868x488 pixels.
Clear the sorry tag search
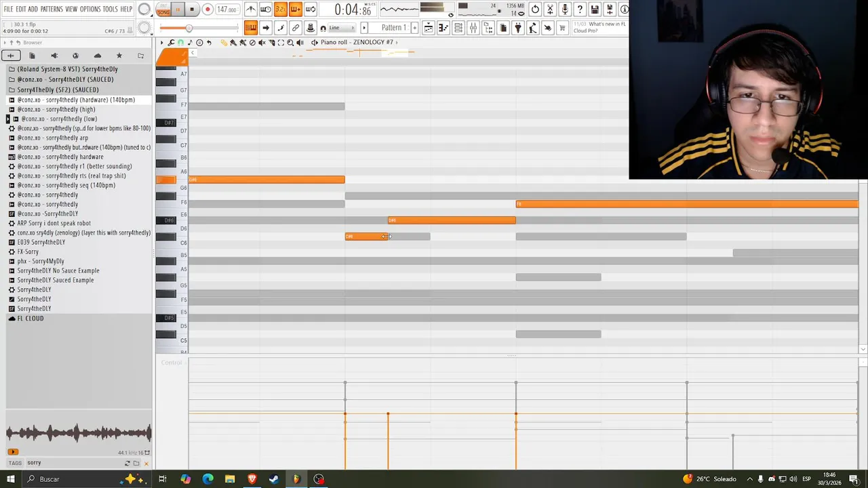tap(146, 463)
